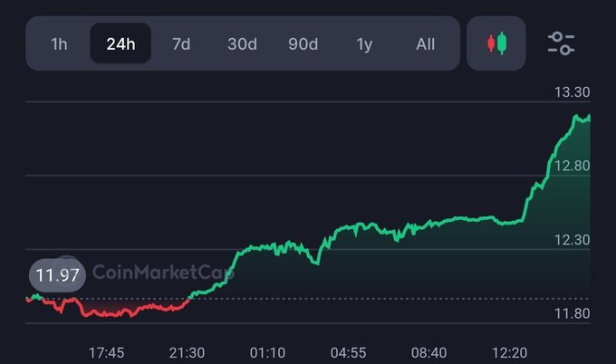
Task: Open chart settings sliders icon
Action: [x=561, y=43]
